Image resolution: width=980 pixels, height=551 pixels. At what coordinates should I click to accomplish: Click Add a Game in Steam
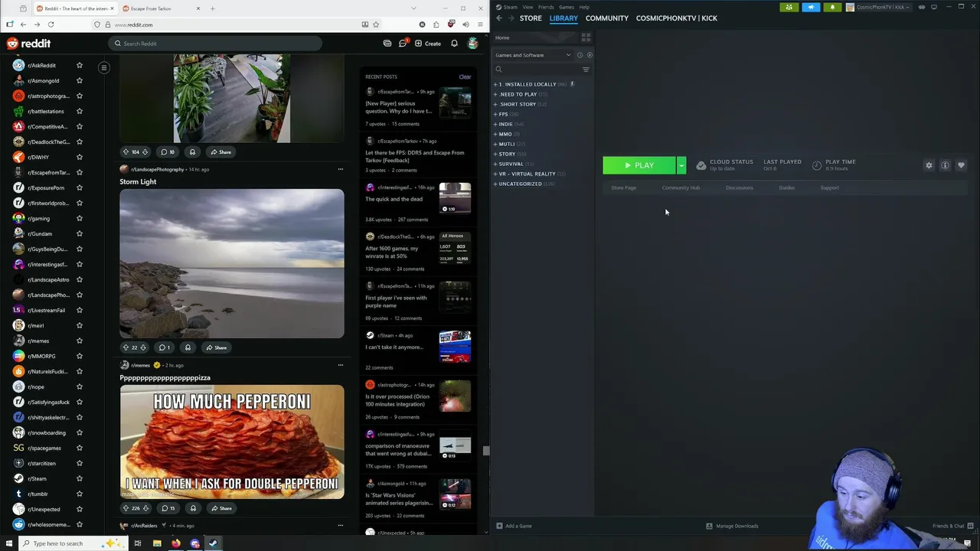514,526
